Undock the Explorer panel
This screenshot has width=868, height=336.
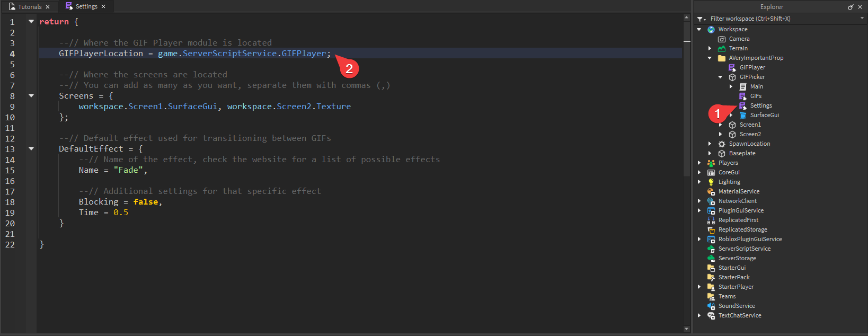[x=851, y=7]
